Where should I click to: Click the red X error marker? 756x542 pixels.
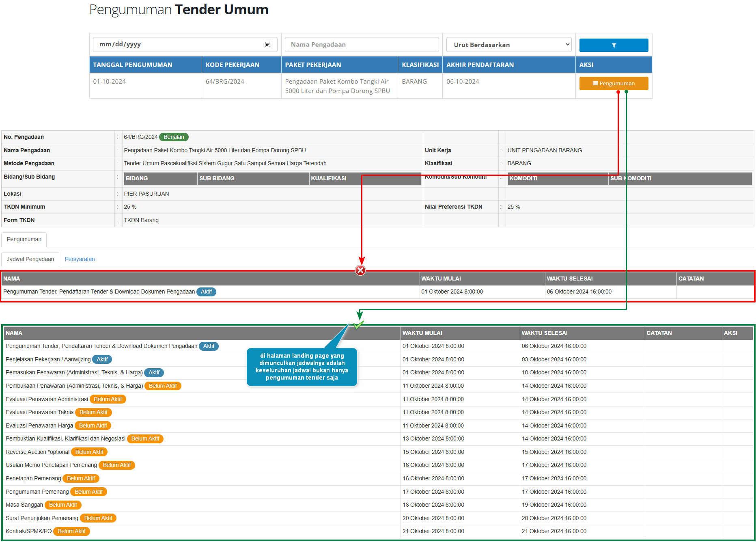coord(360,270)
